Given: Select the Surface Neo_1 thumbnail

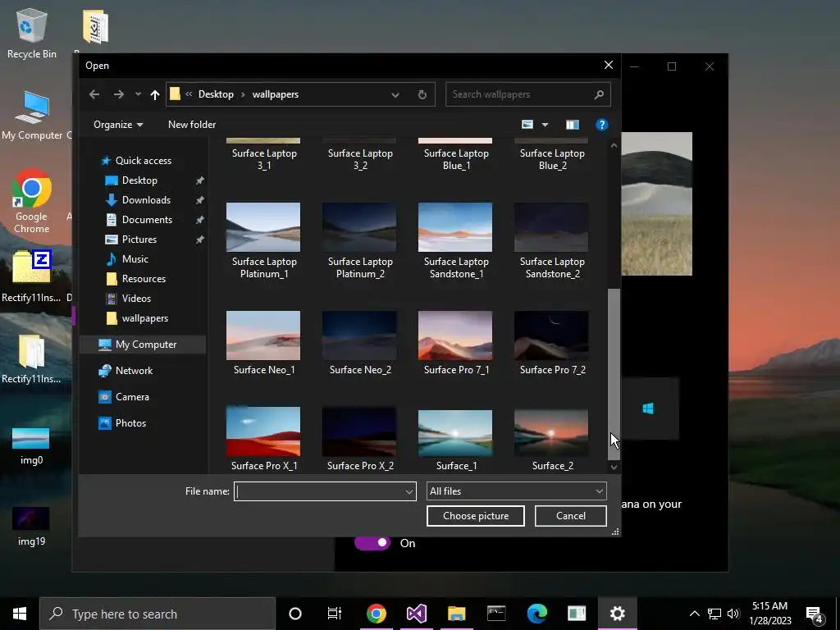Looking at the screenshot, I should 263,336.
